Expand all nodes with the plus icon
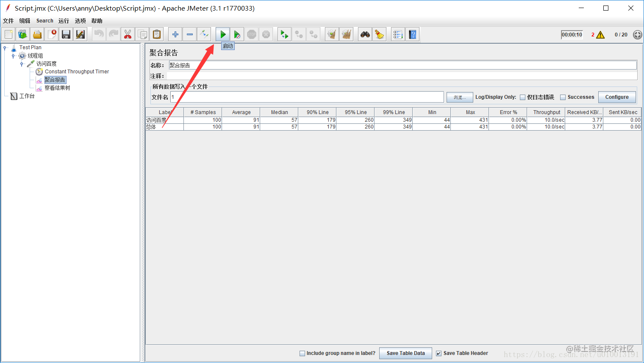This screenshot has height=363, width=644. pos(175,34)
